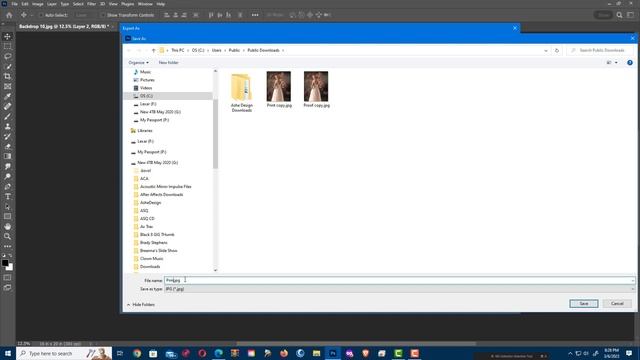Click the Cancel button
The image size is (640, 360).
click(617, 304)
